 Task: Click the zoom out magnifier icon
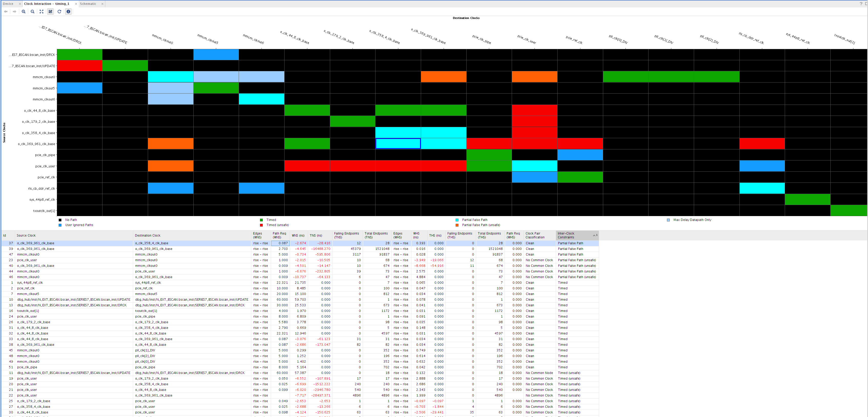pyautogui.click(x=32, y=12)
